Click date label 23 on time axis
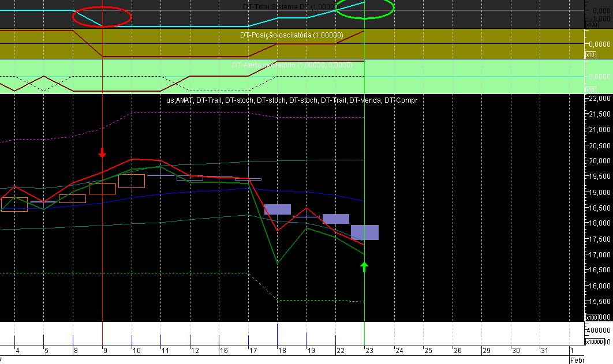Screen dimensions: 613x364 coord(369,351)
